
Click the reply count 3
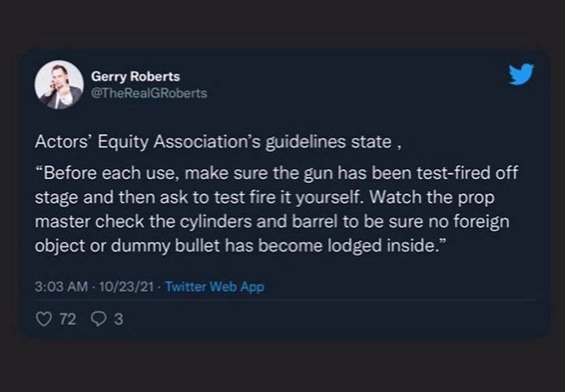coord(118,319)
